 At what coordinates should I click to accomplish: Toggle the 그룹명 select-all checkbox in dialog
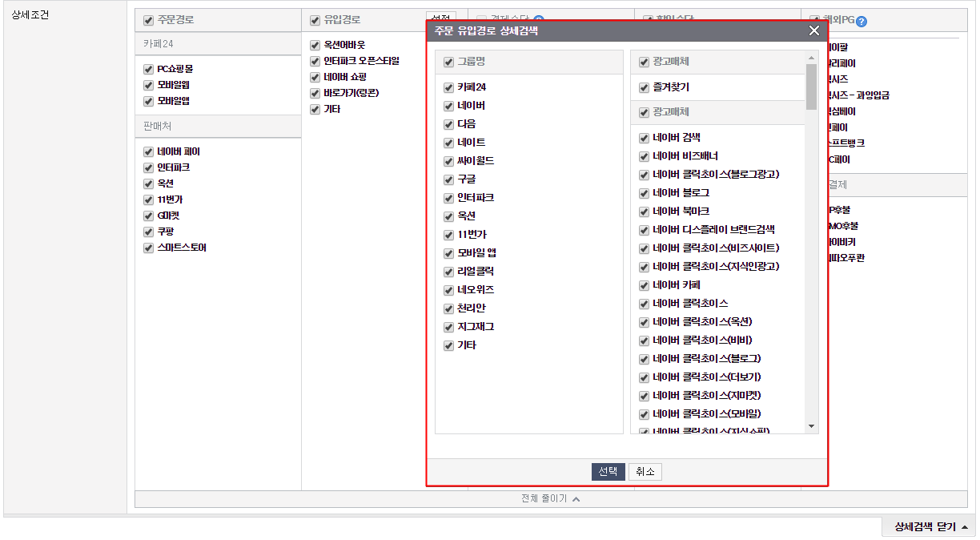point(448,62)
